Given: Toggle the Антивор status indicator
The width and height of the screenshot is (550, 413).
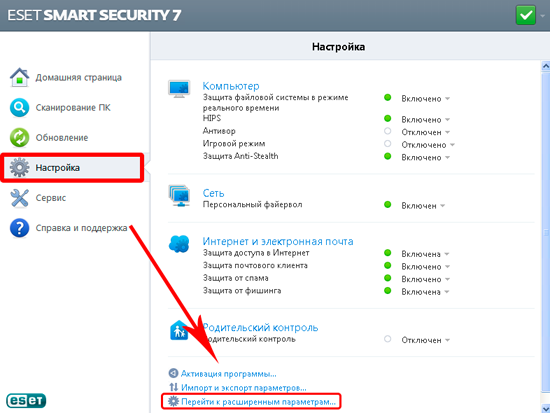Looking at the screenshot, I should pos(387,131).
